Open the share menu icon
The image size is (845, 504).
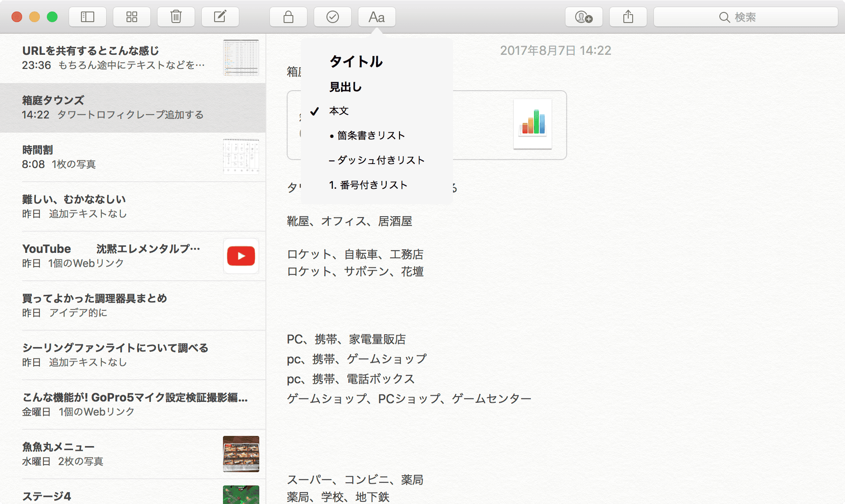(x=628, y=17)
